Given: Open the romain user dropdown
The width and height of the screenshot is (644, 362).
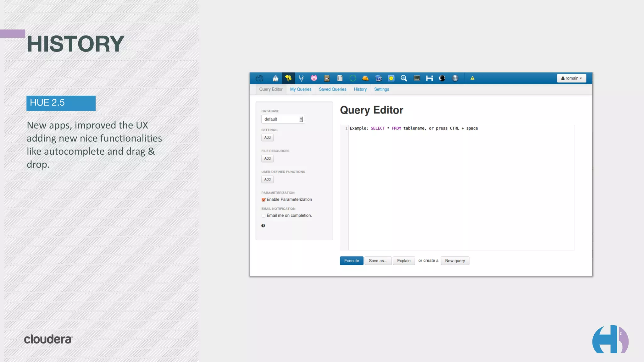Looking at the screenshot, I should coord(571,78).
